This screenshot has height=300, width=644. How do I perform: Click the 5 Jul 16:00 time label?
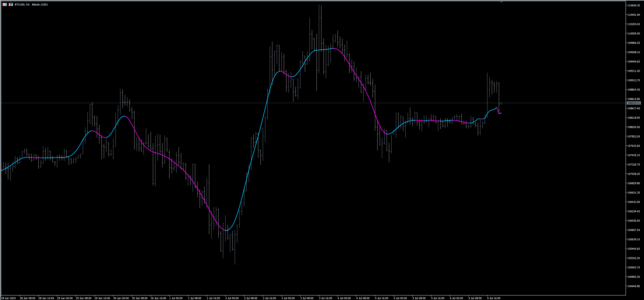[x=438, y=298]
